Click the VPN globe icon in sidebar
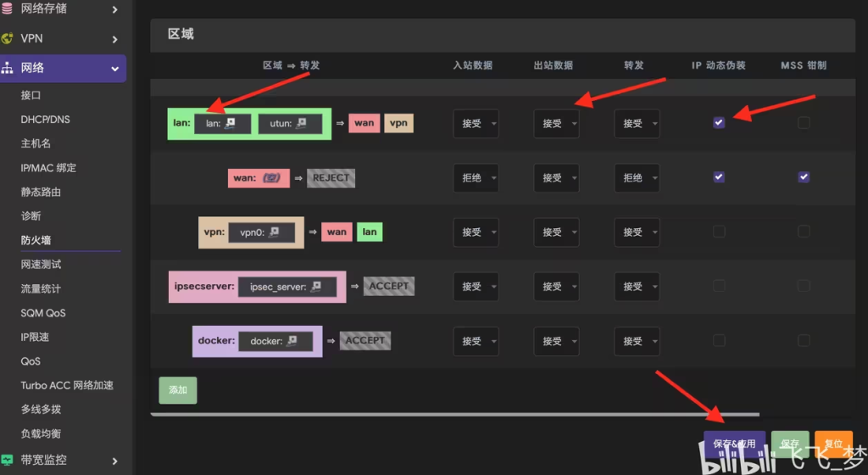Screen dimensions: 868x475 pyautogui.click(x=7, y=38)
